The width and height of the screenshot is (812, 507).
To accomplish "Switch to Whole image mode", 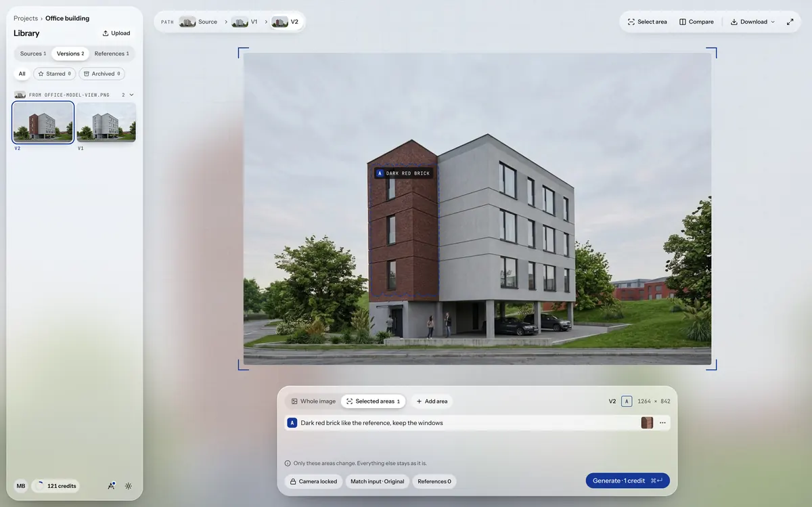I will tap(313, 401).
